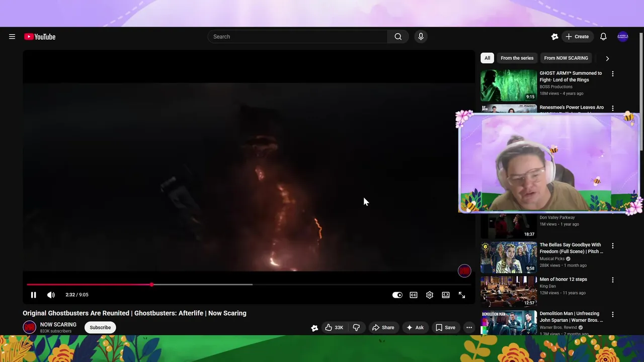This screenshot has height=362, width=644.
Task: Open Men of honor 12 steps thumbnail
Action: coord(509,292)
